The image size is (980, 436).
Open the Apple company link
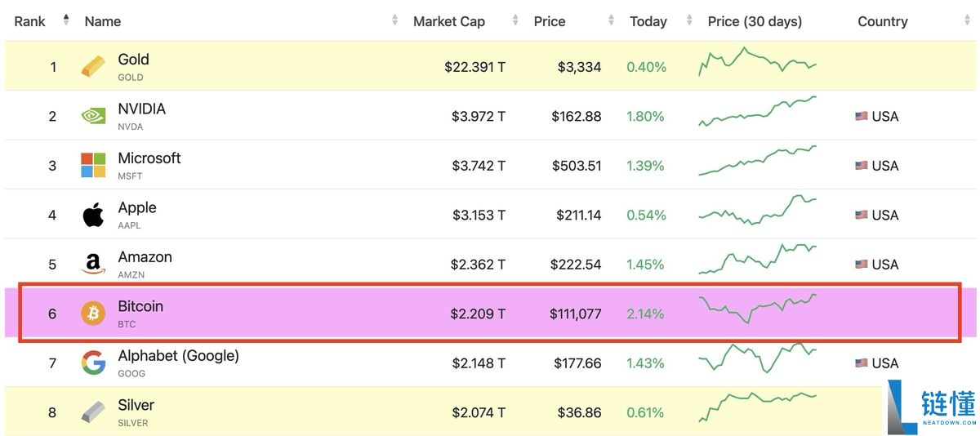click(x=137, y=207)
